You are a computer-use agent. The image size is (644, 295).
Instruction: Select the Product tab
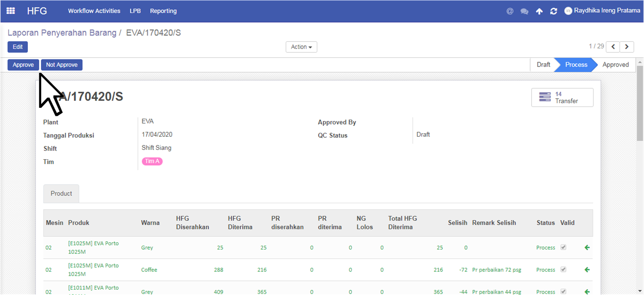[x=61, y=193]
